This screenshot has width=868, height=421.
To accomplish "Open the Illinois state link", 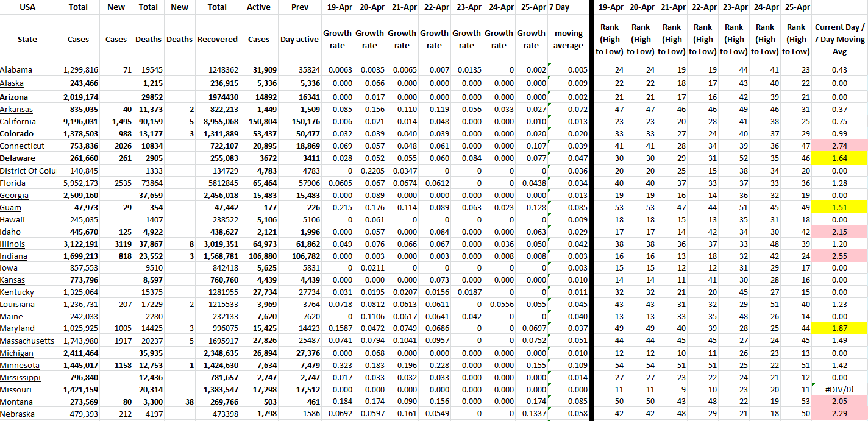I will click(12, 244).
